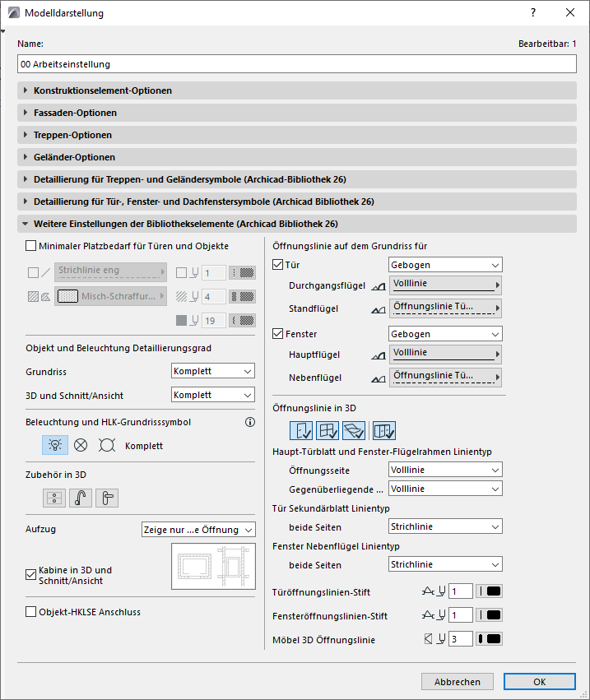Enable Minimaler Platzbedarf für Türen und Objekte
This screenshot has width=590, height=700.
tap(30, 246)
